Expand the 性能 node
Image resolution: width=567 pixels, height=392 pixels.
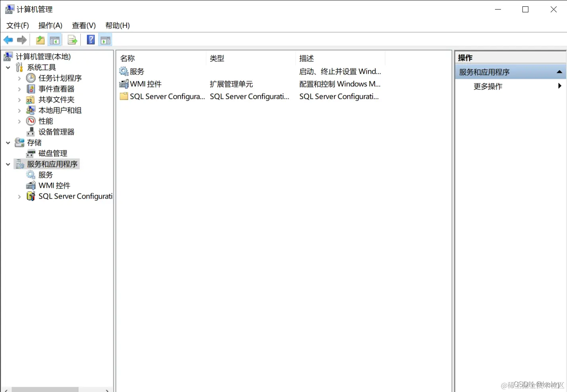point(19,121)
